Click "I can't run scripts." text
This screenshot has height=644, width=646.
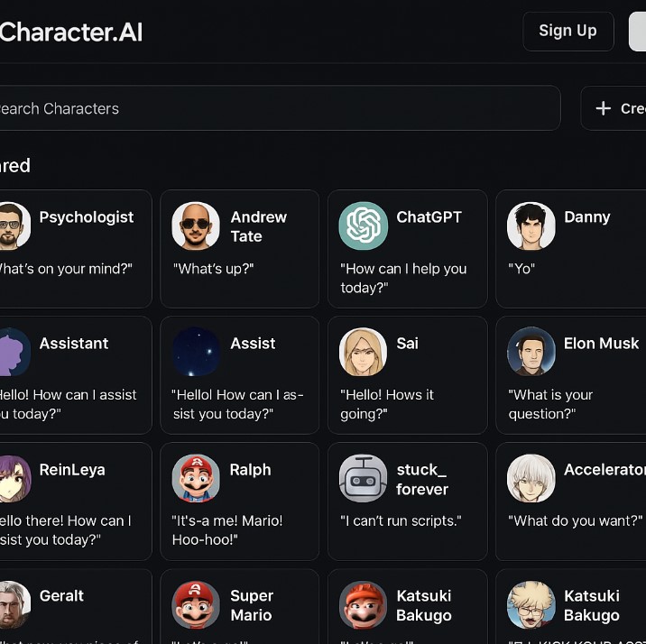click(x=401, y=521)
